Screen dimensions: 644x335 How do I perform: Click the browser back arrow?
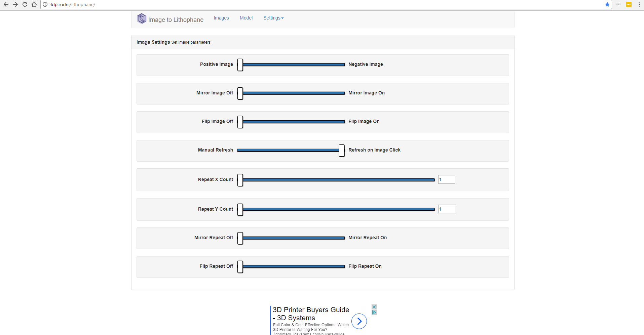[6, 4]
